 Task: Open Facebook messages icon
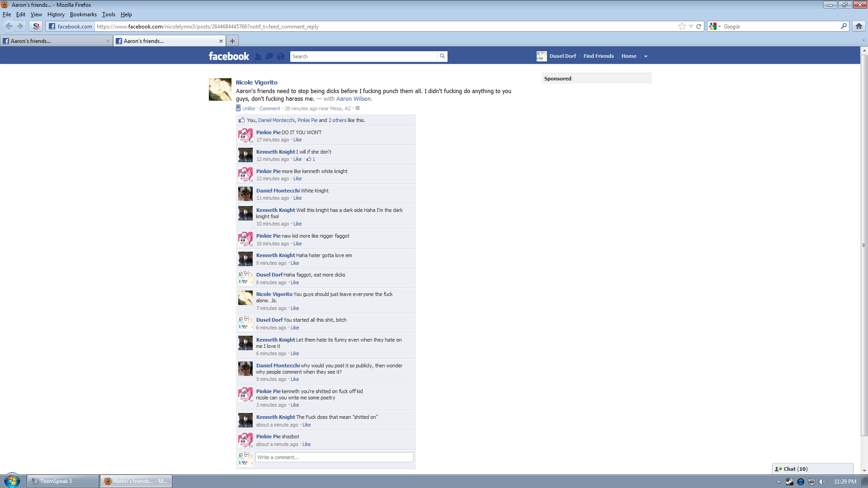point(269,56)
